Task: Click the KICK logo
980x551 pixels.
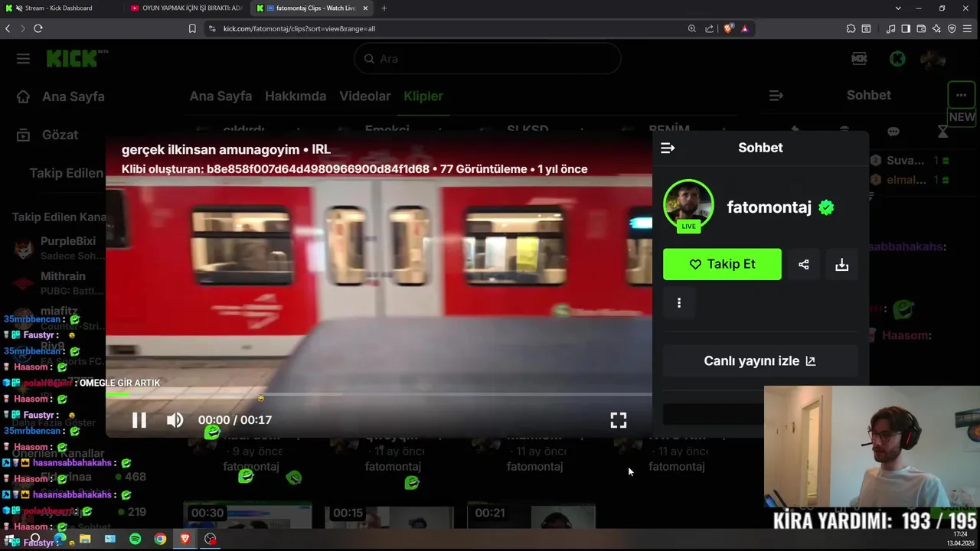Action: [73, 58]
